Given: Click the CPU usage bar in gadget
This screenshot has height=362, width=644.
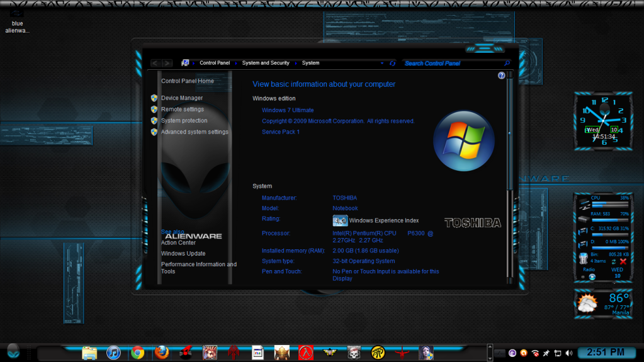Looking at the screenshot, I should 610,204.
